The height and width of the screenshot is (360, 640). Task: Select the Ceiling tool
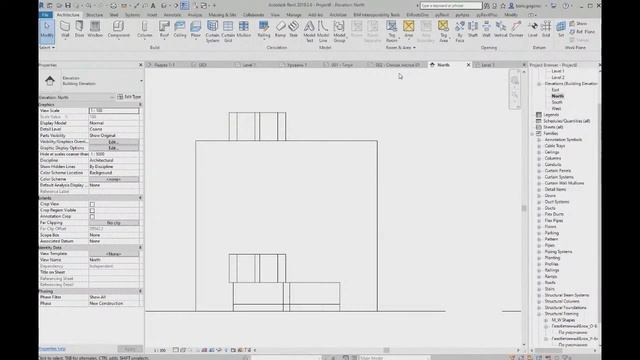click(180, 30)
